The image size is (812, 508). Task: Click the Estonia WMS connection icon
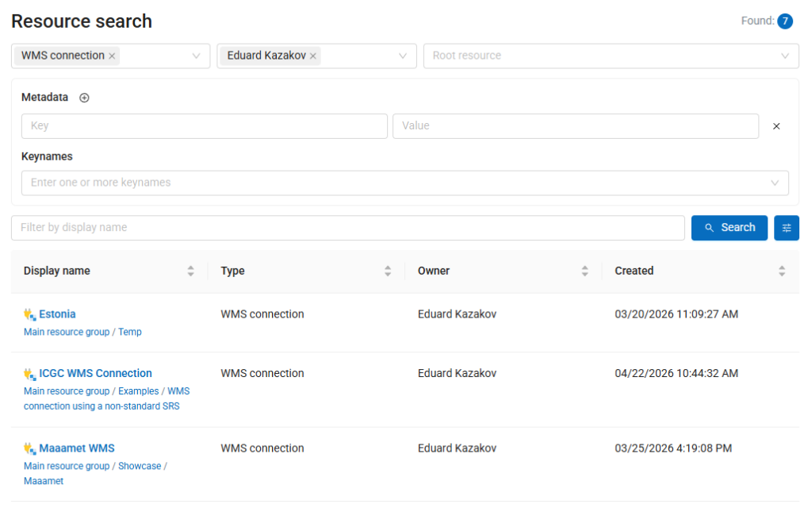point(29,314)
